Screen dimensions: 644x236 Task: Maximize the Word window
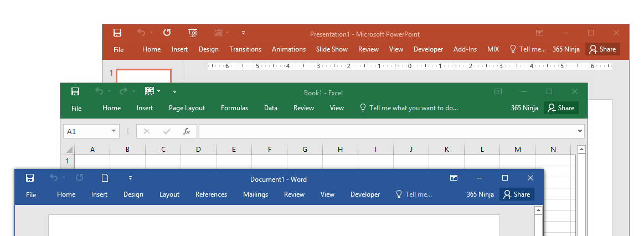505,178
